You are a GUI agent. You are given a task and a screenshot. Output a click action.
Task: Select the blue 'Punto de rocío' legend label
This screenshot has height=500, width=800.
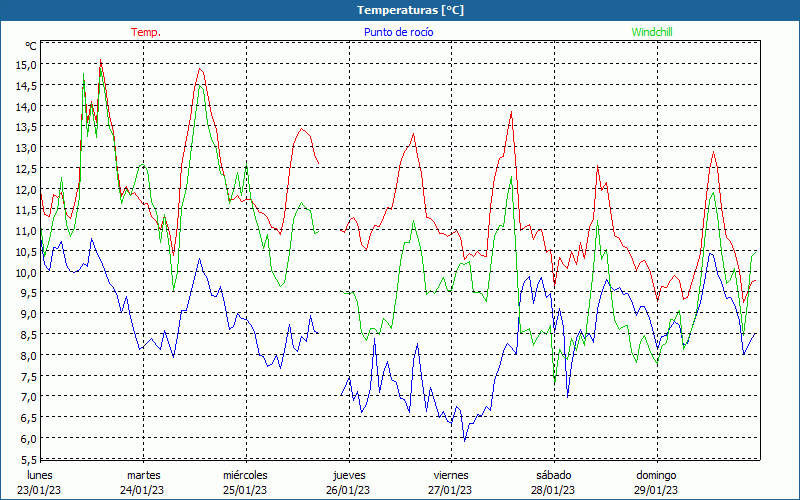[x=398, y=32]
